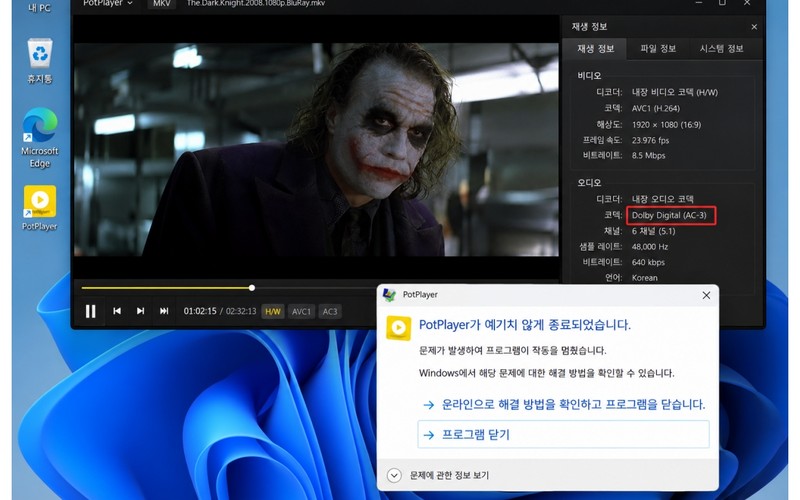This screenshot has width=800, height=500.
Task: Click the MKV format label
Action: [162, 3]
